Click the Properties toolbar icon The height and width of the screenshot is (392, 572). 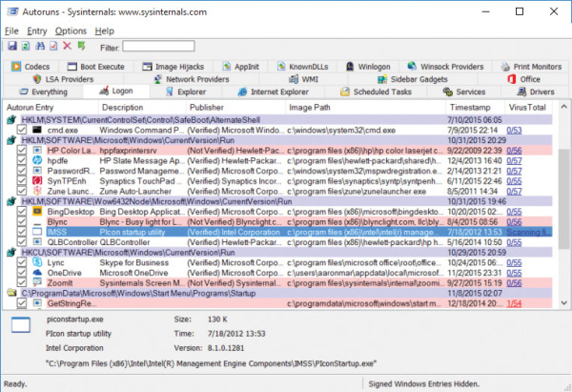53,46
